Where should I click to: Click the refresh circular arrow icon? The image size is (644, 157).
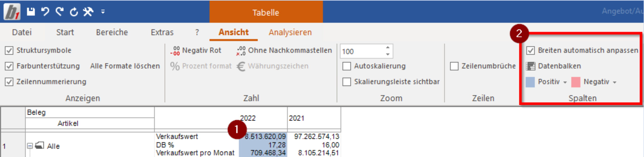pyautogui.click(x=74, y=12)
